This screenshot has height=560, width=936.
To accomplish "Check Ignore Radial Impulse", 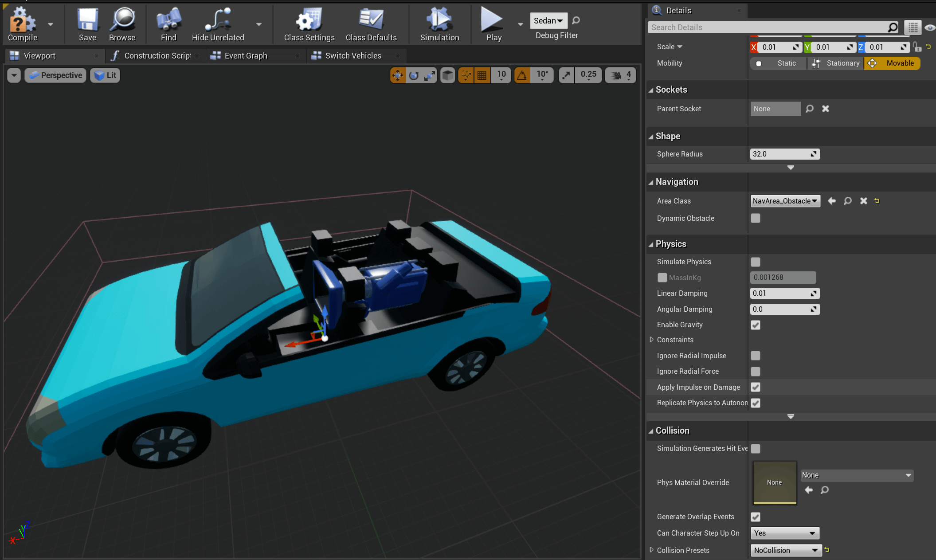I will (756, 356).
